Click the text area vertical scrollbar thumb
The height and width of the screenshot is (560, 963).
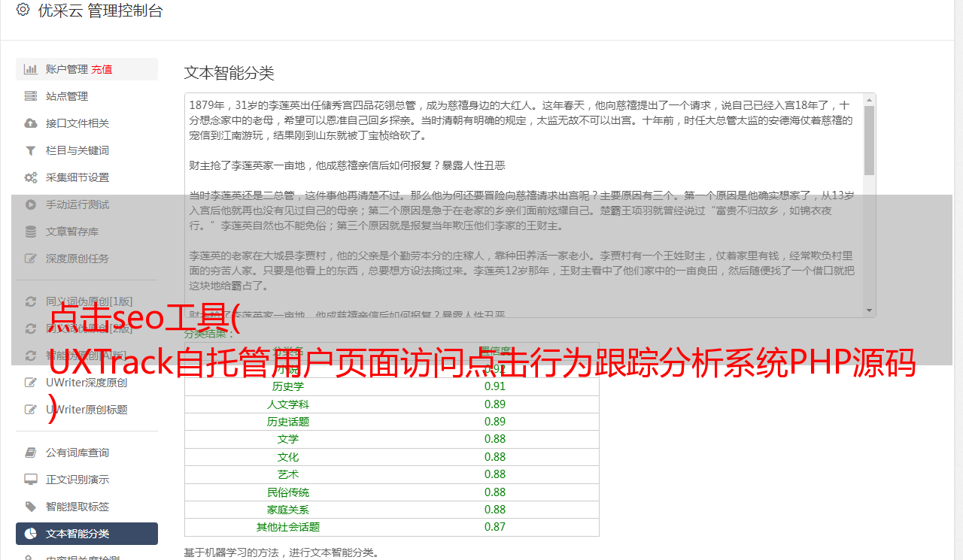[x=870, y=141]
